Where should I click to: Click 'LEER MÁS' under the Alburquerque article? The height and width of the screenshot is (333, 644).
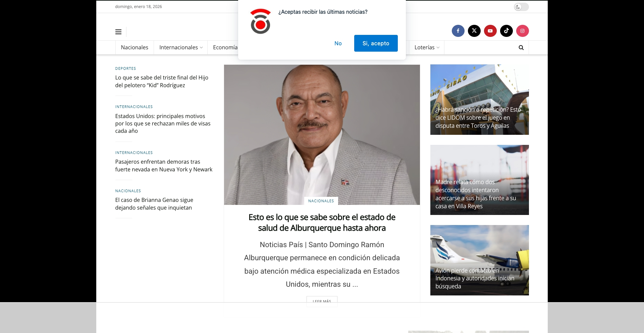322,301
